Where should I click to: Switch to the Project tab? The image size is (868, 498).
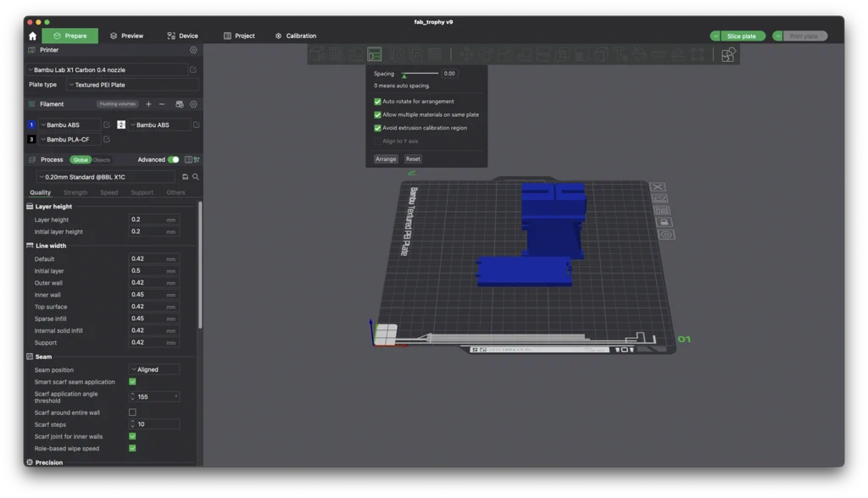pos(239,36)
